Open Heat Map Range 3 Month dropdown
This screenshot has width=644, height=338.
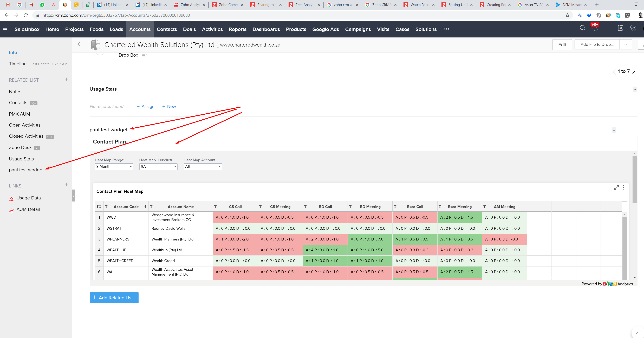coord(114,166)
